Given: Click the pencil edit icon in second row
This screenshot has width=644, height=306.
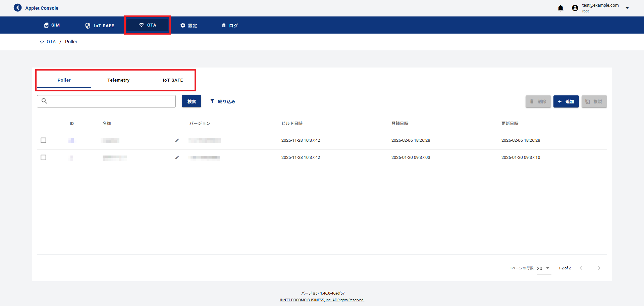Looking at the screenshot, I should pyautogui.click(x=177, y=158).
